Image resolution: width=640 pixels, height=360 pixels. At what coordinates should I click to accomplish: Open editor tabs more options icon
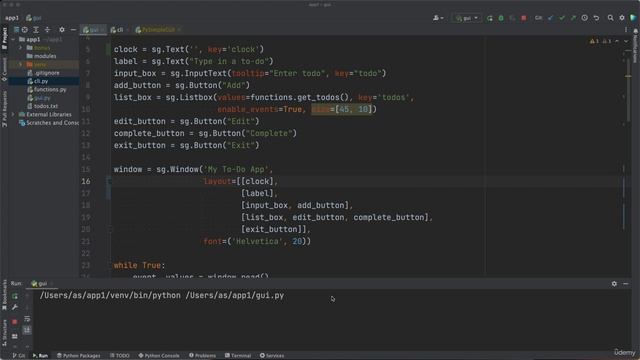tap(626, 30)
